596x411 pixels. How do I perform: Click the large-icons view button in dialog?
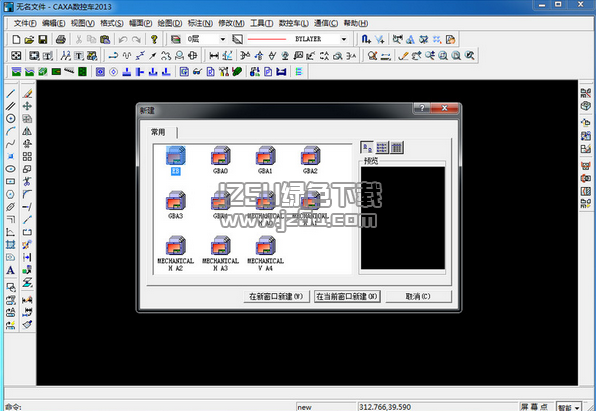tap(367, 147)
